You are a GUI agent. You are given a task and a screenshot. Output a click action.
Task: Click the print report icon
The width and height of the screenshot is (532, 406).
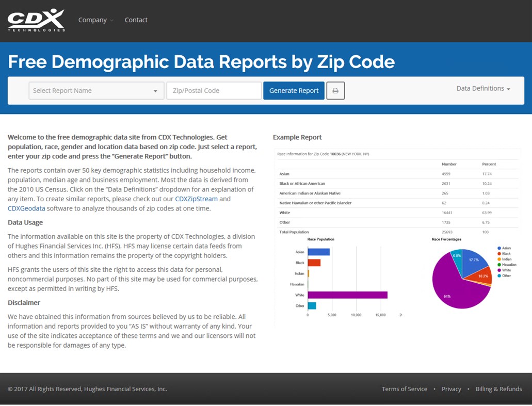pyautogui.click(x=335, y=90)
